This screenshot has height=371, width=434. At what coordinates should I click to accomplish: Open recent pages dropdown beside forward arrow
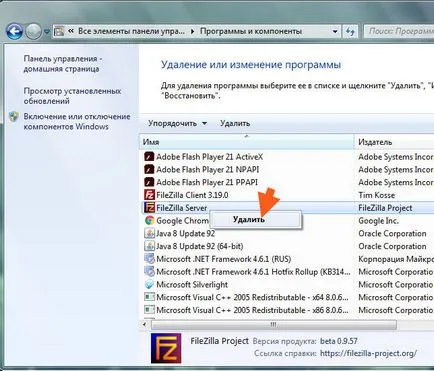pos(47,32)
